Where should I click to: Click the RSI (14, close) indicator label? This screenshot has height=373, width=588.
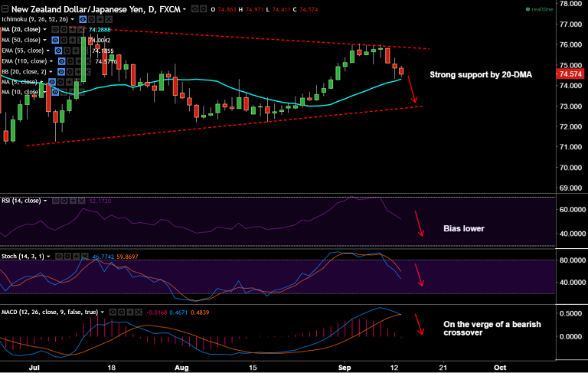[21, 201]
